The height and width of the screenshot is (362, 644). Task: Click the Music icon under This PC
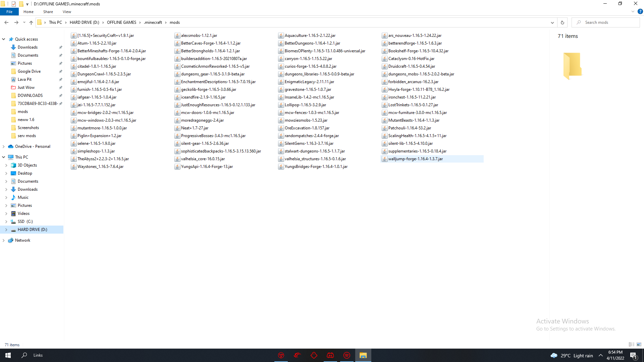point(13,197)
